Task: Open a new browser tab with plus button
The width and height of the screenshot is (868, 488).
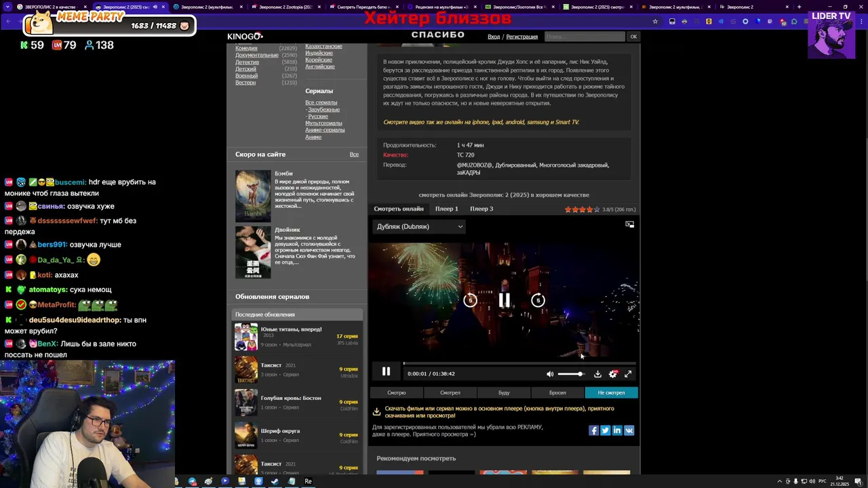Action: click(x=799, y=7)
